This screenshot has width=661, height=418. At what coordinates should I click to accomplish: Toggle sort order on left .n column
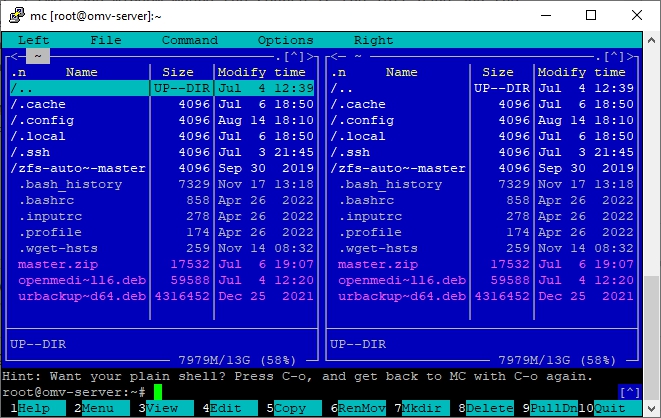pyautogui.click(x=17, y=72)
